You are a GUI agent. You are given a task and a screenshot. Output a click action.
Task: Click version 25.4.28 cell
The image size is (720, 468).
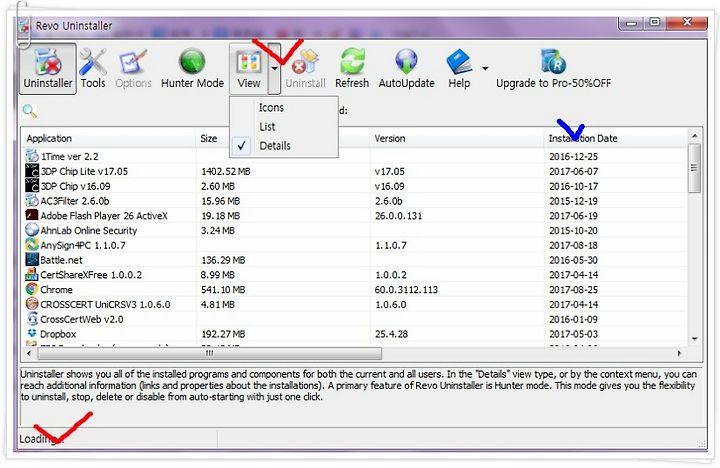pyautogui.click(x=391, y=334)
